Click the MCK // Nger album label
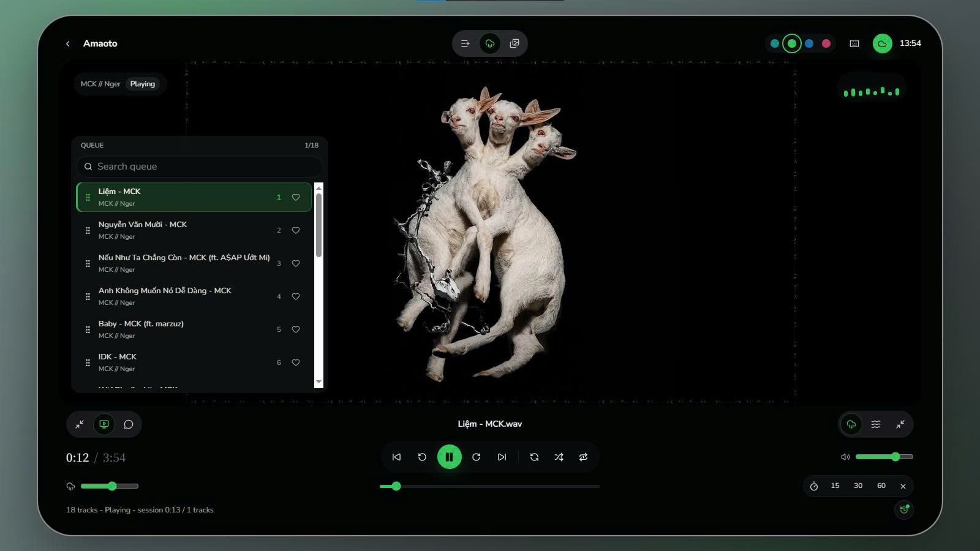The height and width of the screenshot is (551, 980). [100, 84]
